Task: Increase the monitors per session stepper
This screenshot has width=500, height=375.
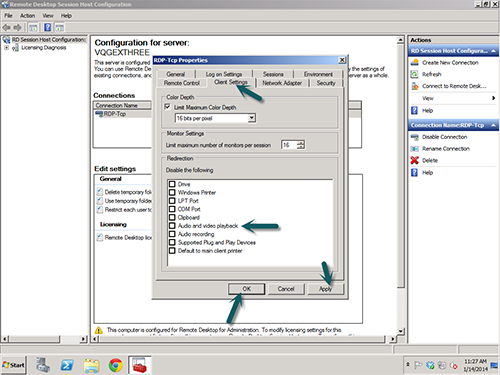Action: [301, 142]
